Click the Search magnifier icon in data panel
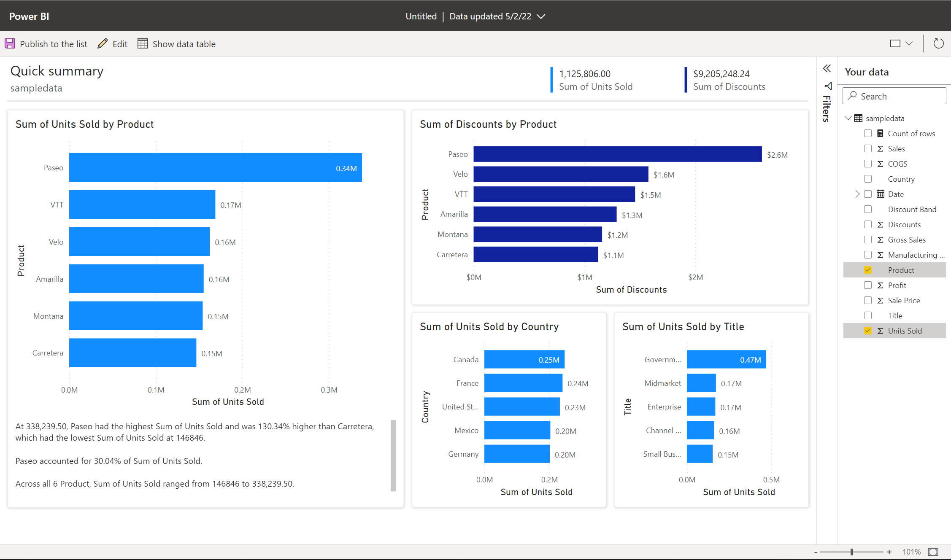This screenshot has width=951, height=560. pos(854,96)
